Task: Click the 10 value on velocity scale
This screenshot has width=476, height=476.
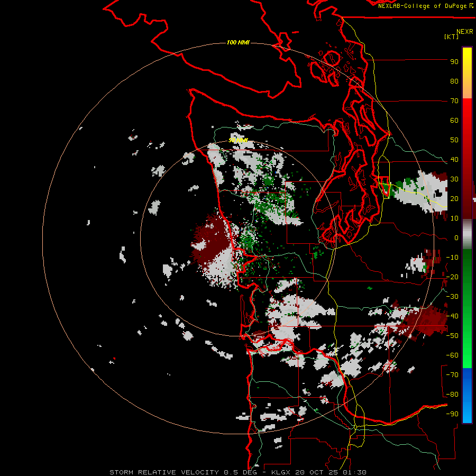Action: (x=454, y=218)
